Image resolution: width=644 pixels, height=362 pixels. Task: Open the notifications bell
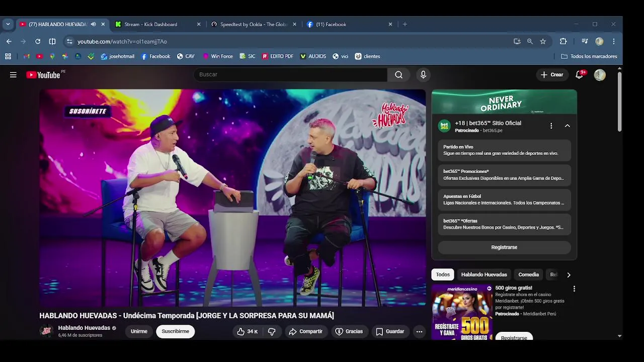[x=580, y=75]
